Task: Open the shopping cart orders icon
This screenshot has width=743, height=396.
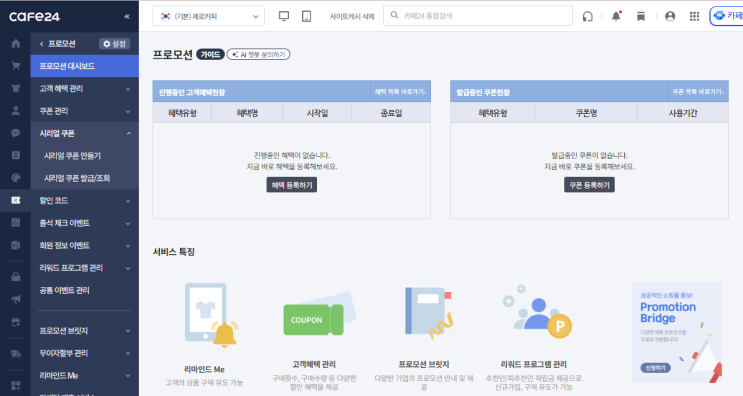Action: pyautogui.click(x=16, y=66)
